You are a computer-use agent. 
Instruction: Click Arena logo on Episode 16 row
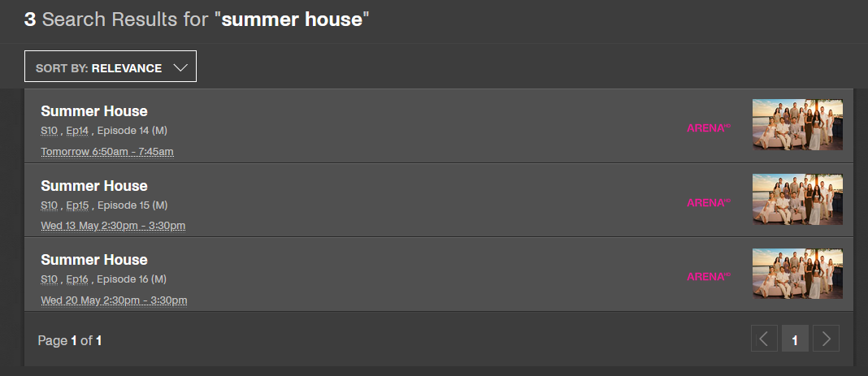click(x=709, y=276)
